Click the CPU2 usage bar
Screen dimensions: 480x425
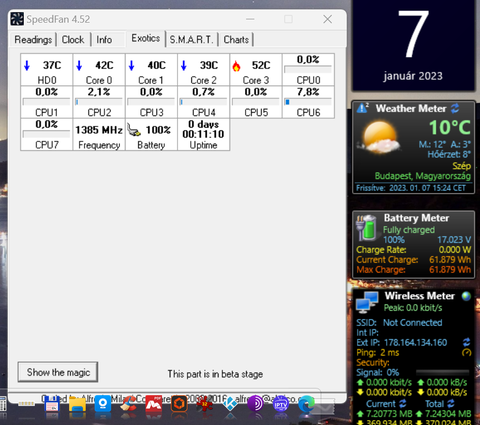pyautogui.click(x=99, y=102)
